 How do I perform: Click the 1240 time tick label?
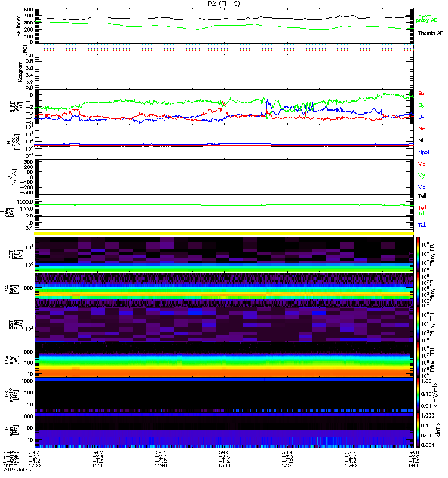[x=161, y=465]
